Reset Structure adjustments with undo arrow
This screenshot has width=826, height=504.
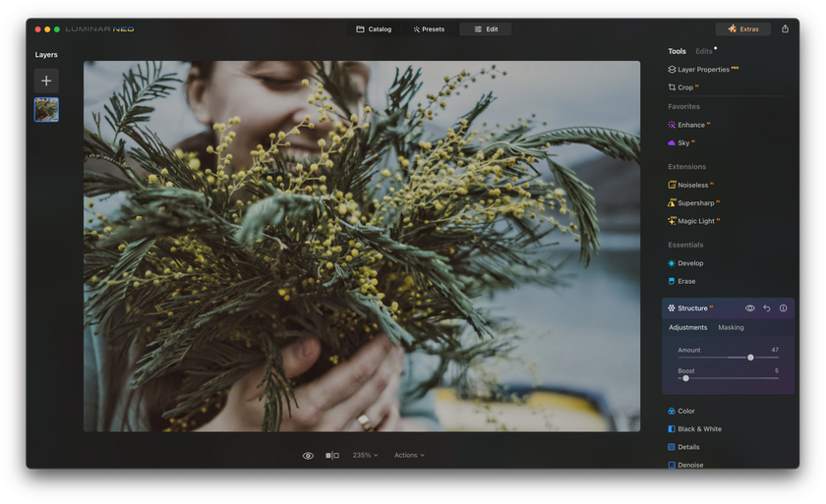766,308
